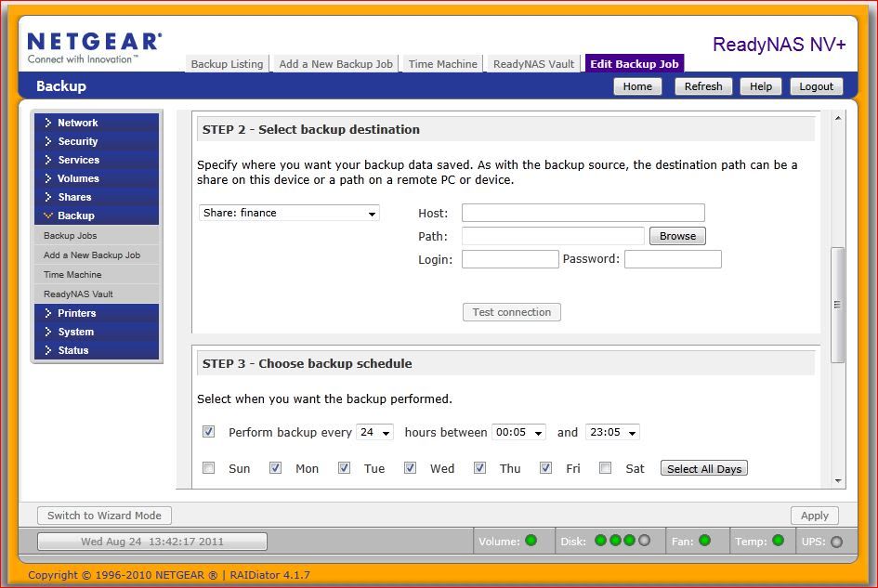Open the ReadyNAS Vault tab
The image size is (878, 588).
tap(533, 64)
